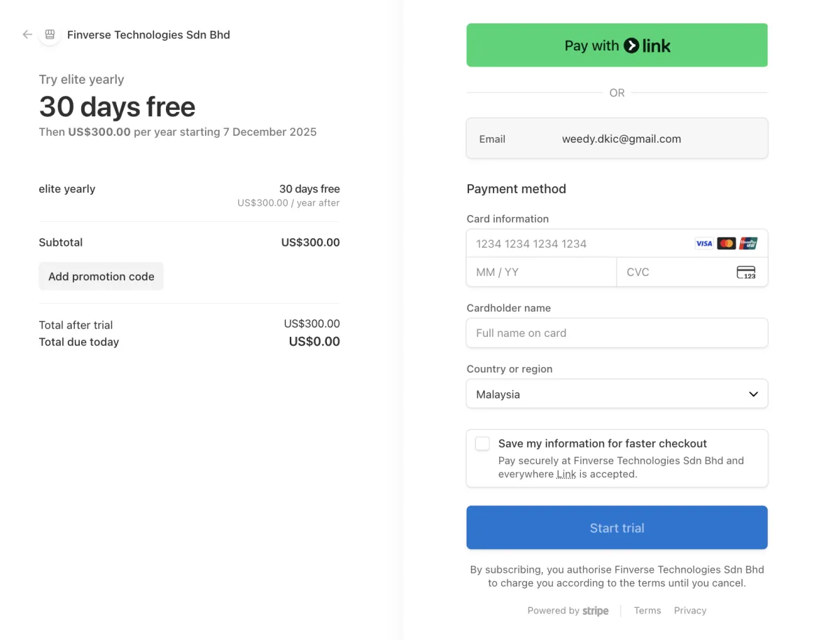Click Add promotion code button
This screenshot has width=840, height=640.
coord(101,277)
